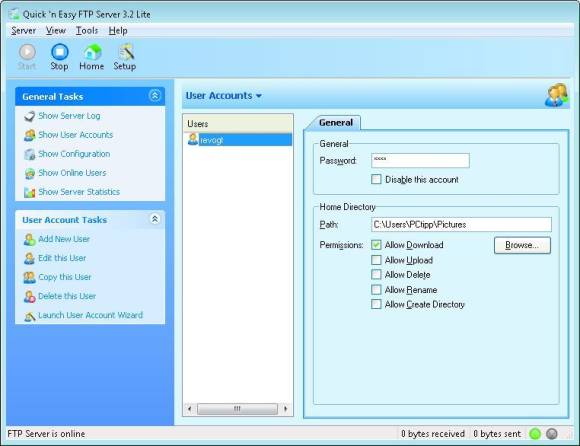Click the "0 bytes sent" status entry
The height and width of the screenshot is (446, 580).
pos(497,434)
